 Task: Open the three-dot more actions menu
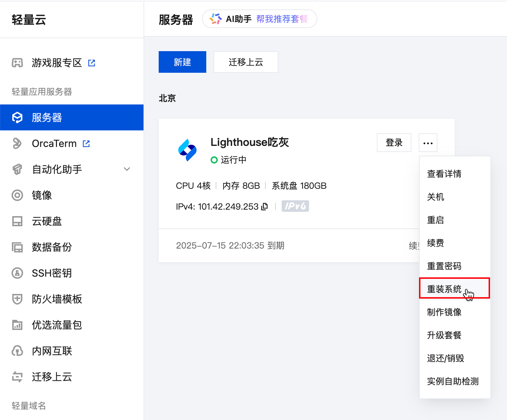click(x=428, y=143)
